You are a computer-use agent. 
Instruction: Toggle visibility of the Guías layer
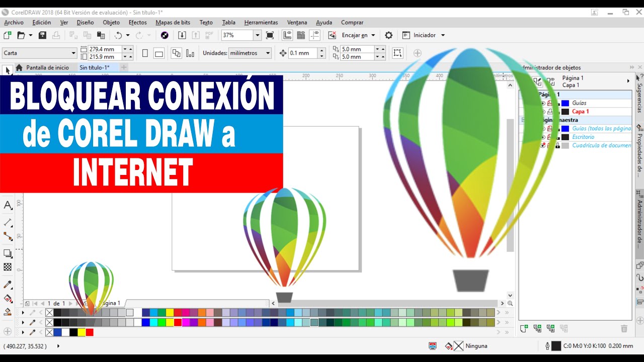point(543,103)
